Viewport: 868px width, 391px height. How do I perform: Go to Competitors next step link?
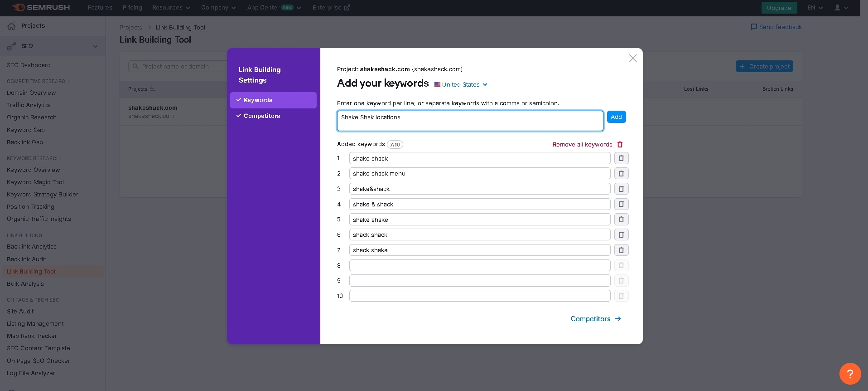[596, 319]
